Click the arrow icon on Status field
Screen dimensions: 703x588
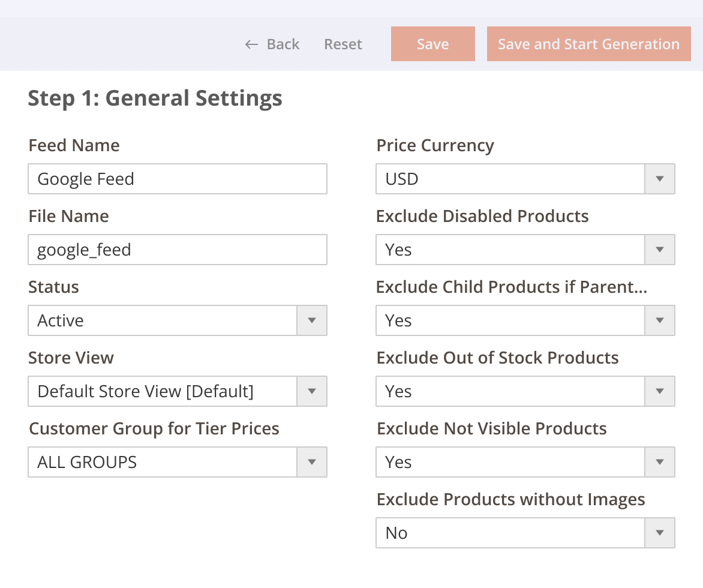[x=312, y=321]
